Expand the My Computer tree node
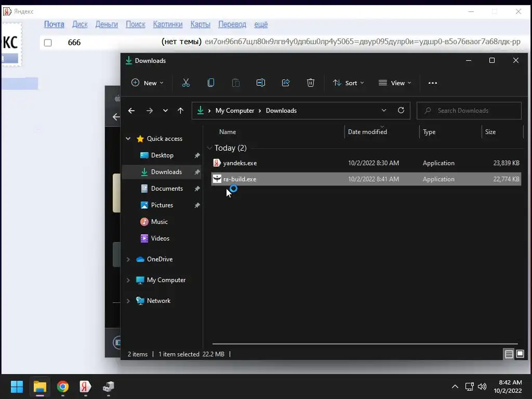This screenshot has width=532, height=399. [x=128, y=280]
